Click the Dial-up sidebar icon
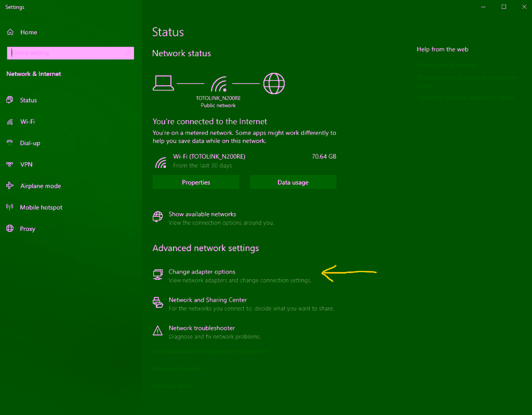The height and width of the screenshot is (415, 532). (10, 143)
